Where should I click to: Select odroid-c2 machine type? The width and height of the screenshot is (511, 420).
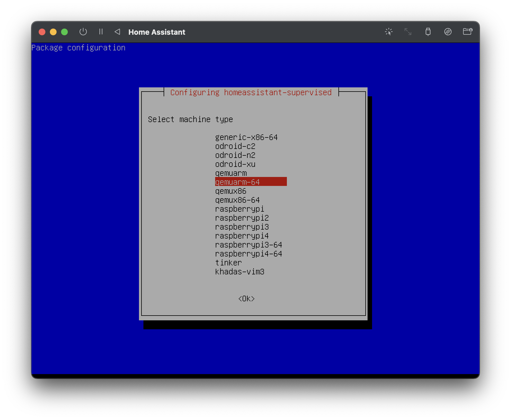(x=235, y=146)
